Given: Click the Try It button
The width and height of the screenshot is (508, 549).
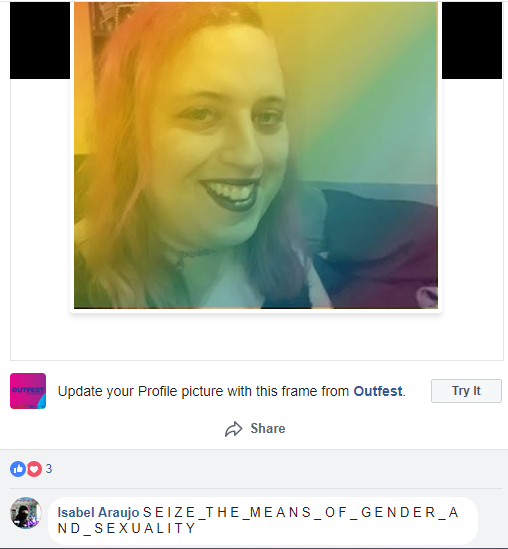Looking at the screenshot, I should coord(466,391).
